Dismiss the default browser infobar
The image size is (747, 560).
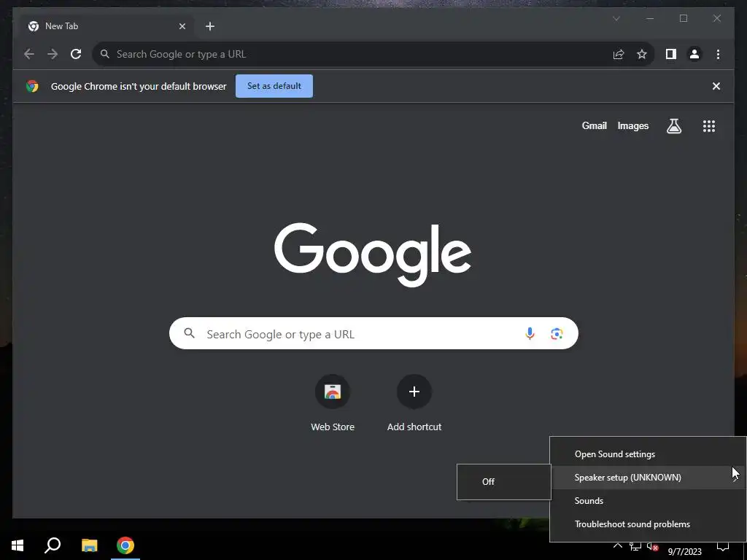(x=716, y=86)
